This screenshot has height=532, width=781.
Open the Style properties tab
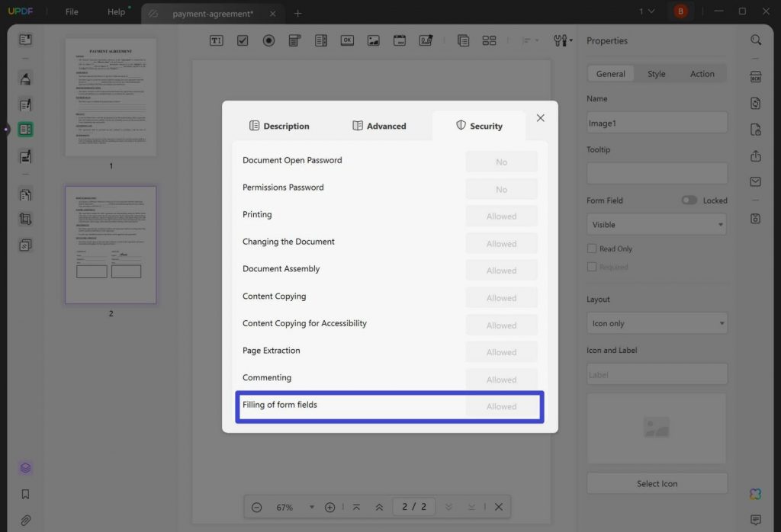click(x=656, y=74)
